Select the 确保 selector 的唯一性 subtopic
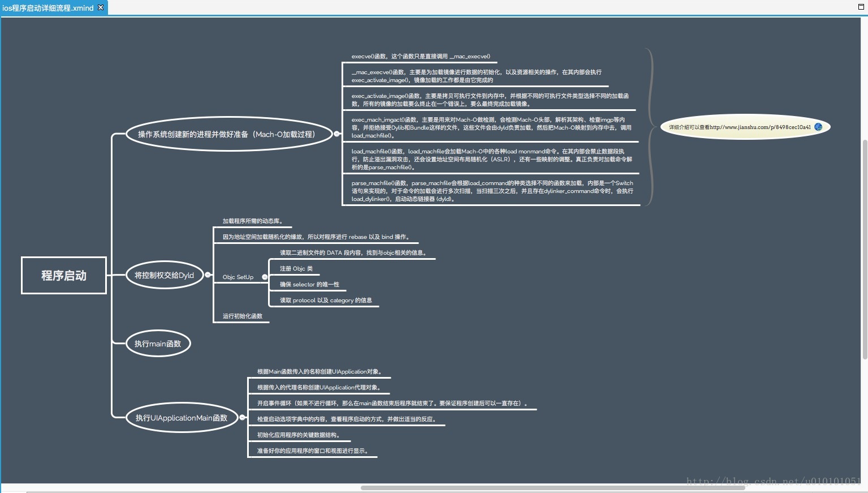868x493 pixels. tap(310, 285)
